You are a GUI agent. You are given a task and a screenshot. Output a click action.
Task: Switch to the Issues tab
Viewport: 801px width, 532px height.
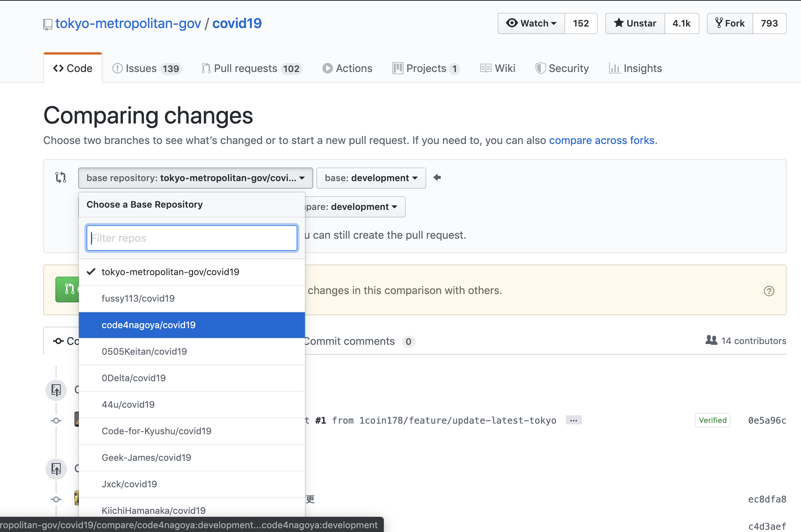147,69
